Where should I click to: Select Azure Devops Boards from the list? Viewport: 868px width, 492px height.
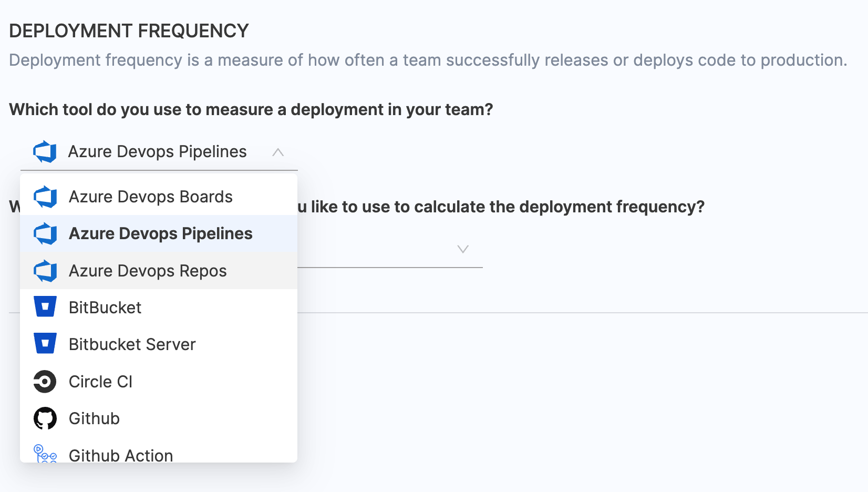click(151, 197)
